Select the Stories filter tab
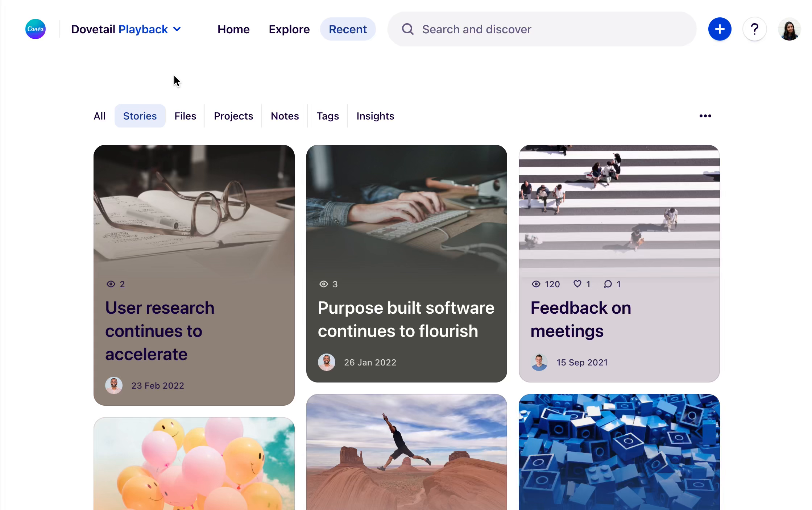The width and height of the screenshot is (812, 510). 140,116
